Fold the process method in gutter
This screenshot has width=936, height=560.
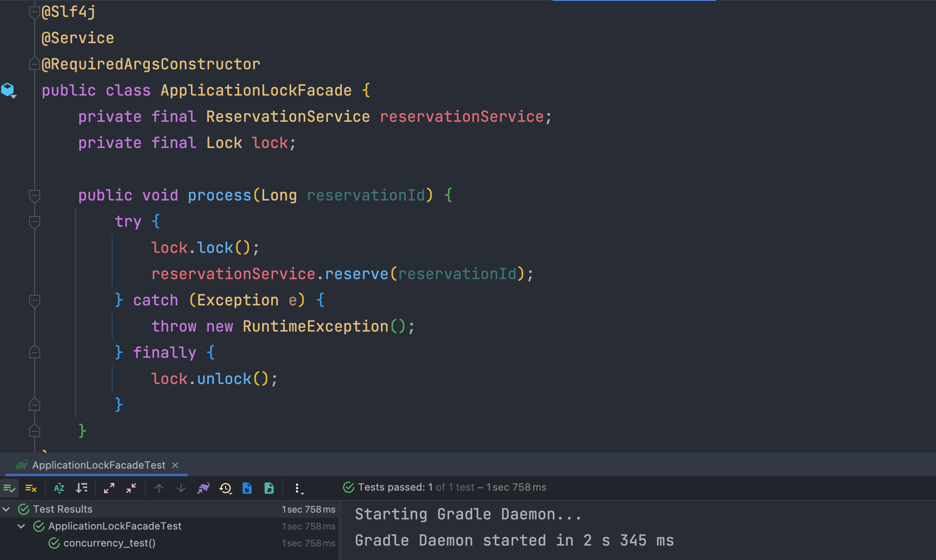[35, 195]
